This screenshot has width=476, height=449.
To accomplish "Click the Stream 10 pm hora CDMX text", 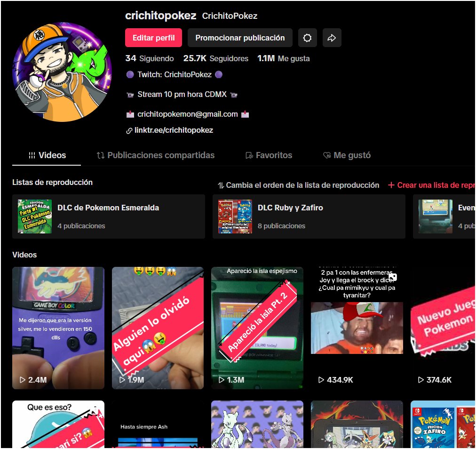I will pos(182,95).
